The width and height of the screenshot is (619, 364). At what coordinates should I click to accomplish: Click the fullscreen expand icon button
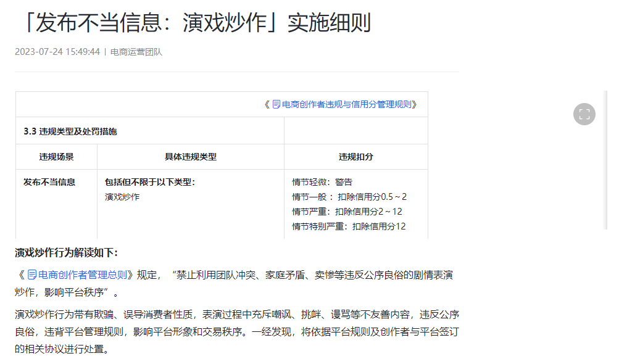tap(584, 114)
